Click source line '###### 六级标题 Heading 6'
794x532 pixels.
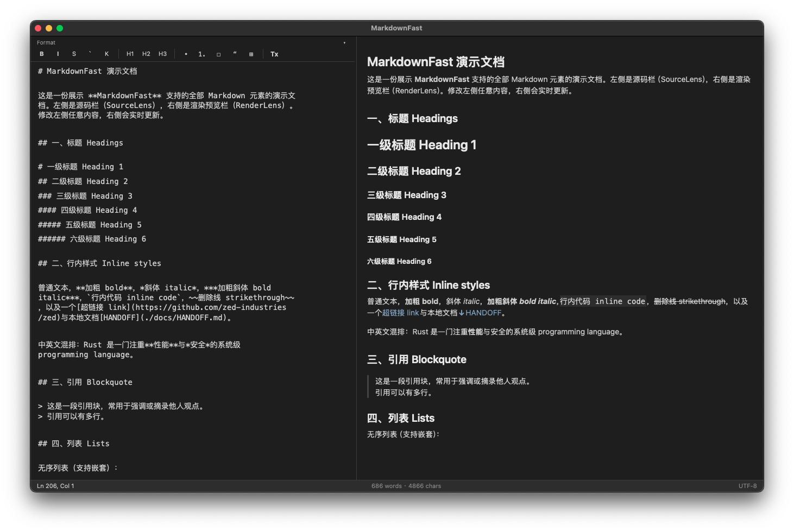(x=92, y=239)
